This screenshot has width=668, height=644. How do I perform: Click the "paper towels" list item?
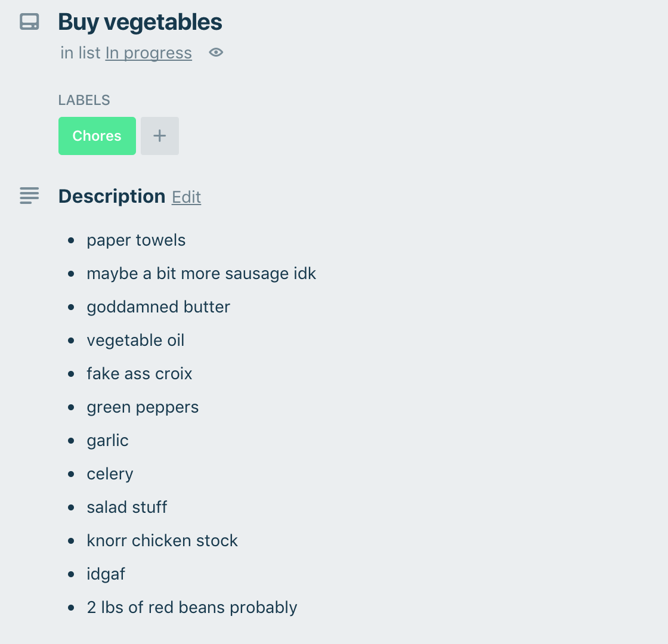(x=136, y=240)
